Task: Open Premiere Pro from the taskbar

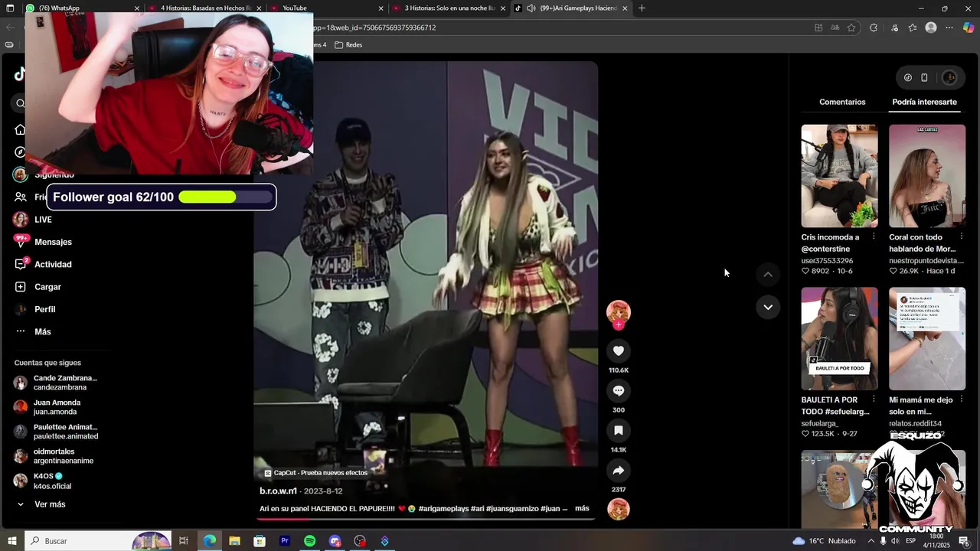Action: (x=285, y=541)
